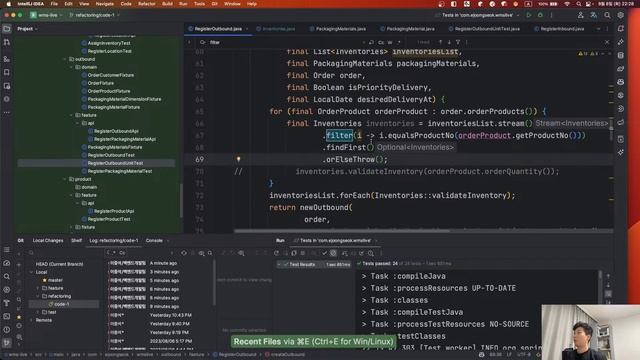Toggle Match Case (Cc) in find bar
The height and width of the screenshot is (360, 640).
(381, 42)
